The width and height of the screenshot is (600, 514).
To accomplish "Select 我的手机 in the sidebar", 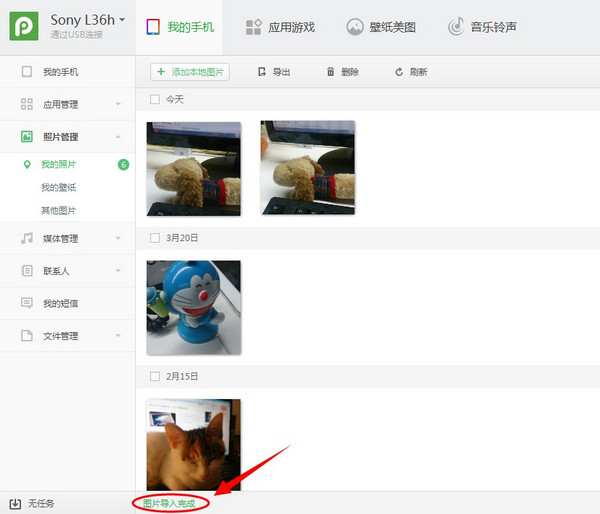I will click(67, 72).
